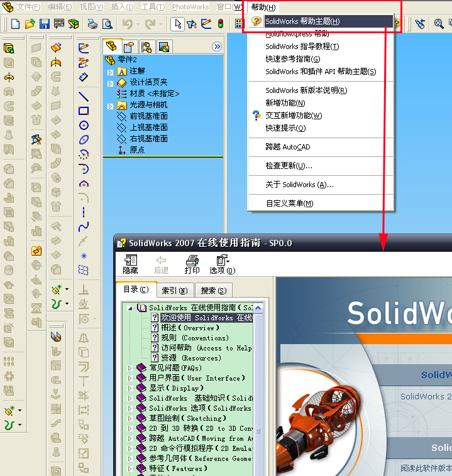Select 零件2 root node in feature tree

(127, 60)
